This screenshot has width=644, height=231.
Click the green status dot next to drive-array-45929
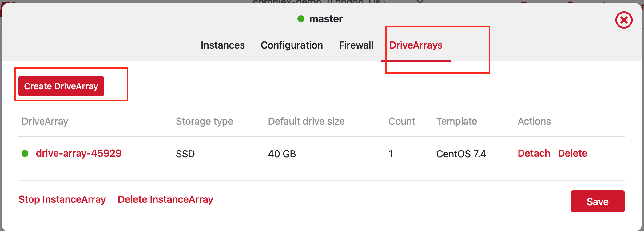coord(25,153)
